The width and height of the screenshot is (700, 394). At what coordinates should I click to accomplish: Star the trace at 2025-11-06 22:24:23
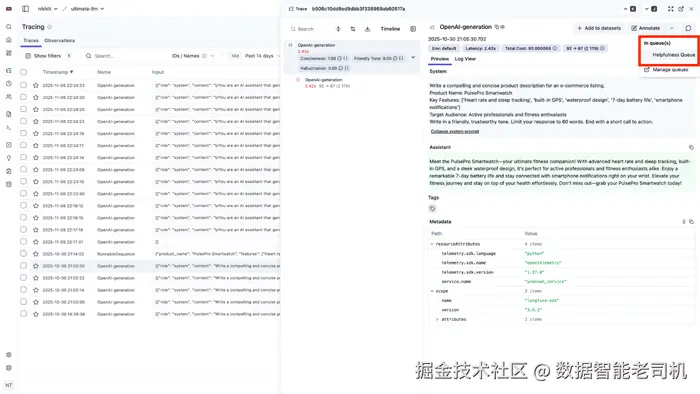[x=36, y=121]
